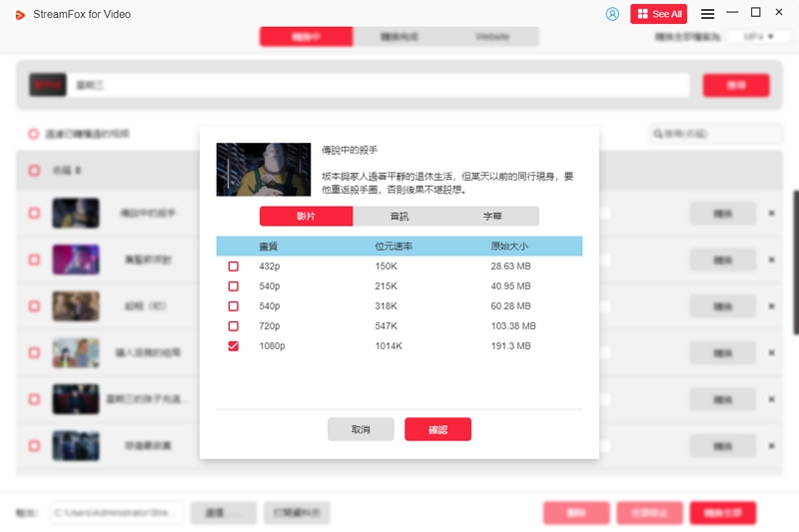This screenshot has width=799, height=532.
Task: Click the first pale red bottom button
Action: coord(576,513)
